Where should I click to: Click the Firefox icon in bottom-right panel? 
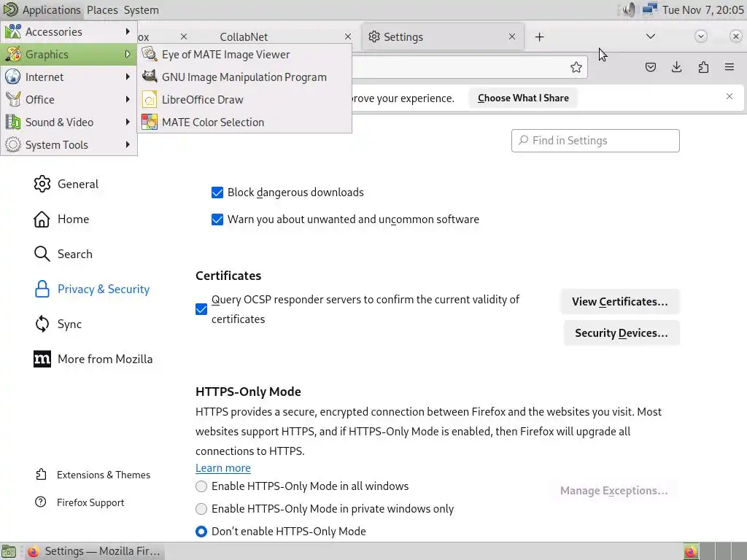691,551
